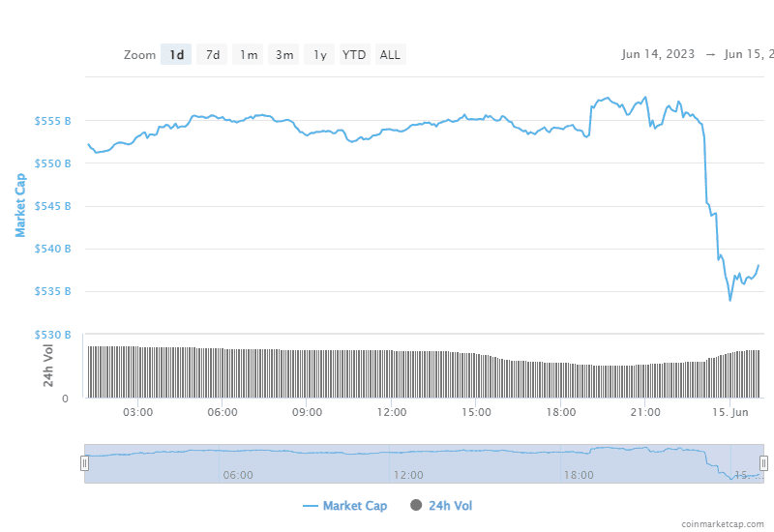
Task: Select the YTD range button
Action: [355, 55]
